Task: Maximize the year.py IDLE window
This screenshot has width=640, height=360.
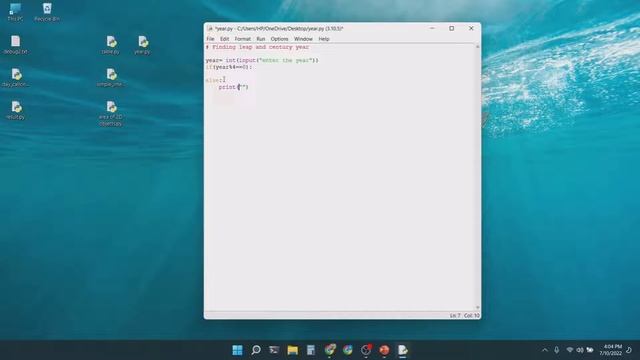Action: click(x=451, y=28)
